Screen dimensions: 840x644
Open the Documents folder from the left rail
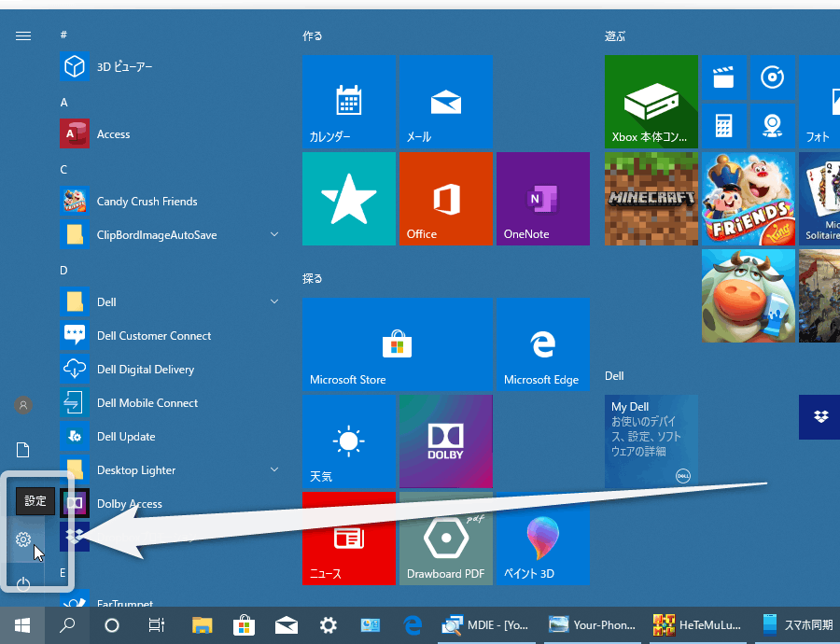tap(23, 450)
